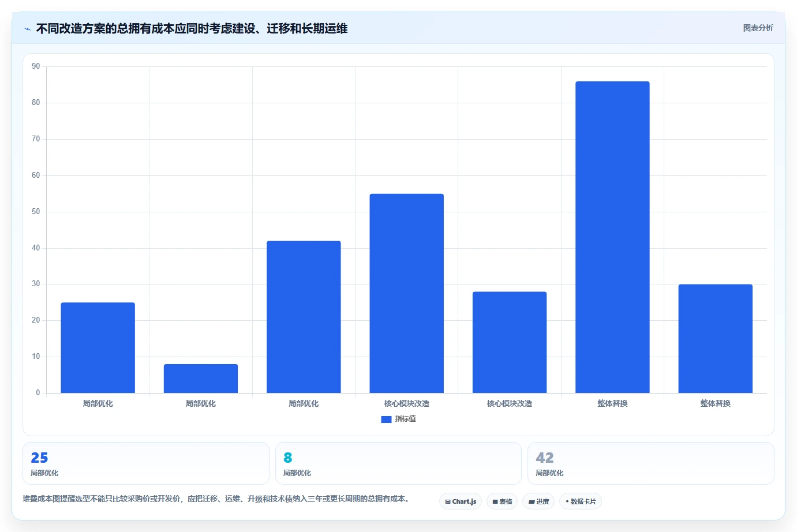The height and width of the screenshot is (532, 797).
Task: Click the small wave icon beside the card title
Action: tap(27, 29)
